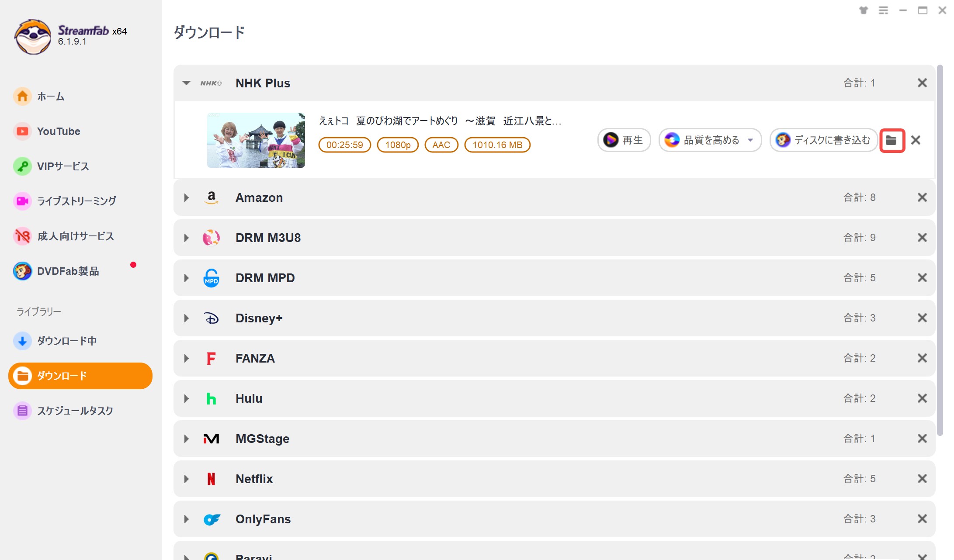Click the DRM M3U8 globe icon
Screen dimensions: 954x560
click(212, 238)
